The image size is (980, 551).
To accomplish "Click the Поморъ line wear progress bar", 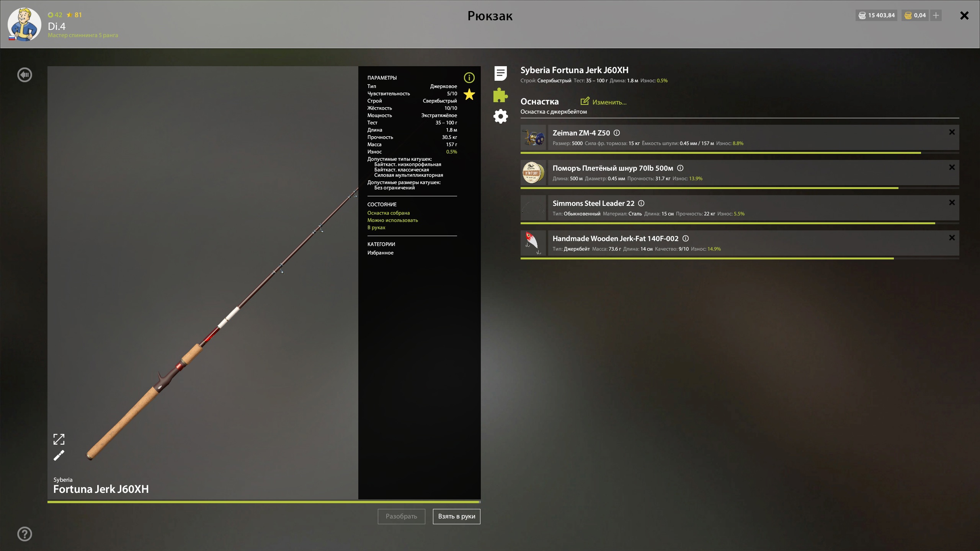I will pyautogui.click(x=740, y=188).
